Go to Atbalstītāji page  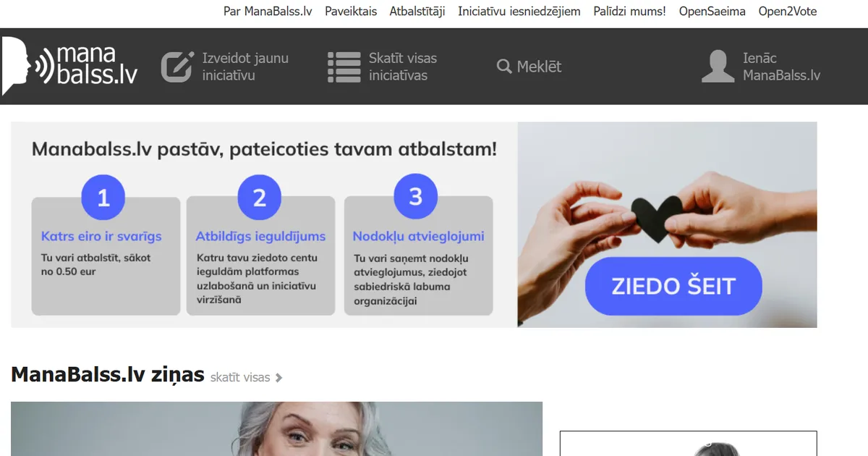417,12
